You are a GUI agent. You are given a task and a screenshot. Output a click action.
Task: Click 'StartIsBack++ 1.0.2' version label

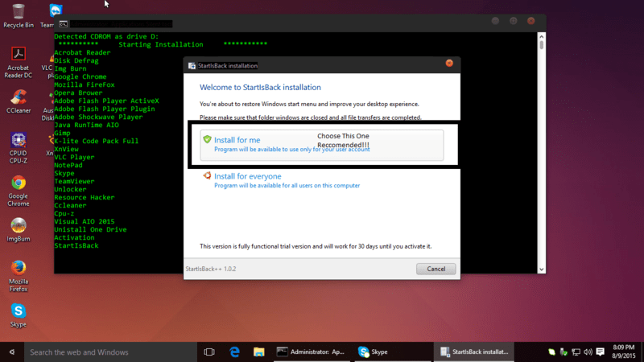(211, 269)
